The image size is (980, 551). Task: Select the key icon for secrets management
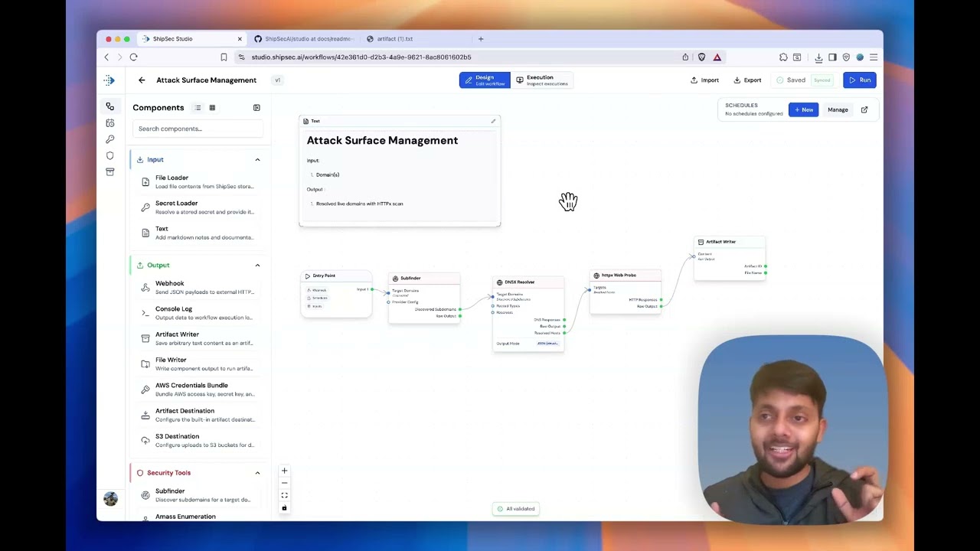(x=110, y=139)
